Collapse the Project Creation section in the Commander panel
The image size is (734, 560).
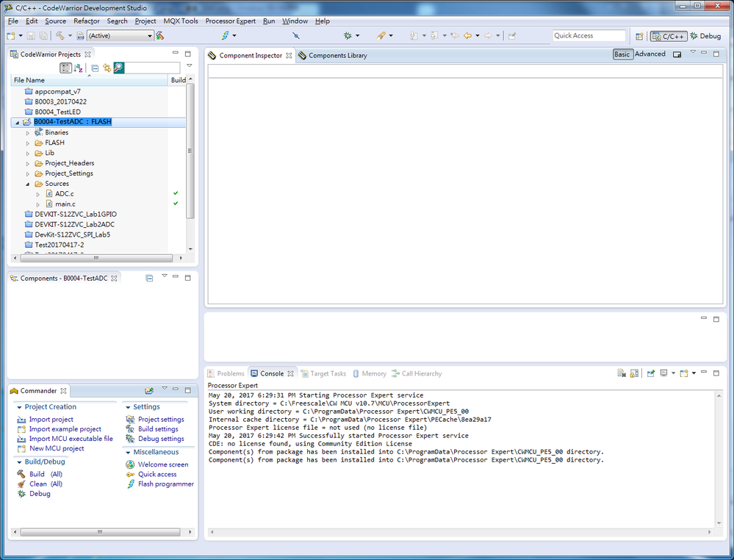click(19, 407)
